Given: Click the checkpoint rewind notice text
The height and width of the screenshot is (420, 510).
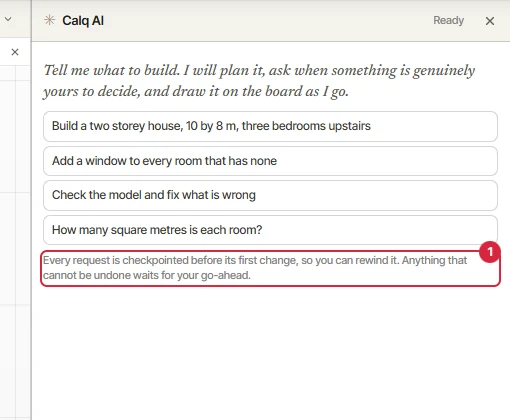Looking at the screenshot, I should point(255,268).
